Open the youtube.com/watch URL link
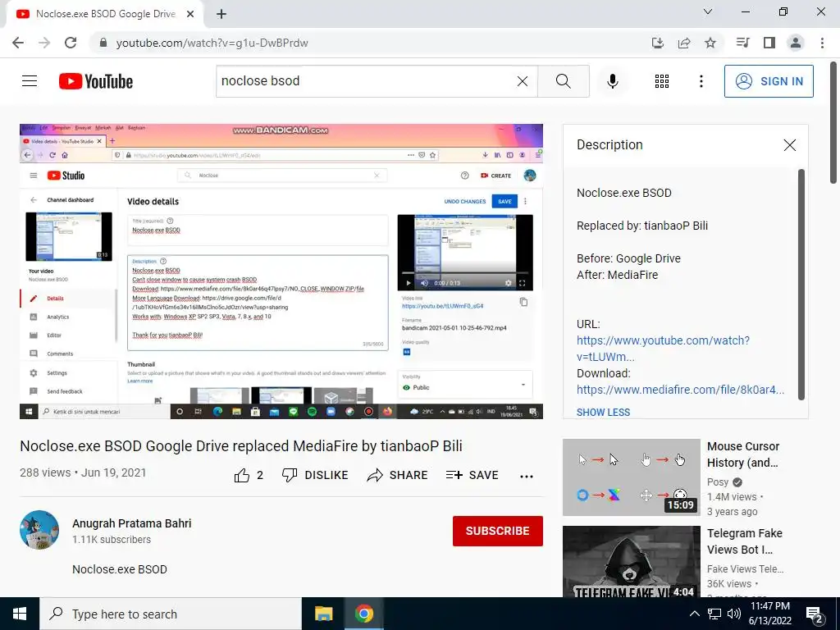This screenshot has height=630, width=840. 663,348
